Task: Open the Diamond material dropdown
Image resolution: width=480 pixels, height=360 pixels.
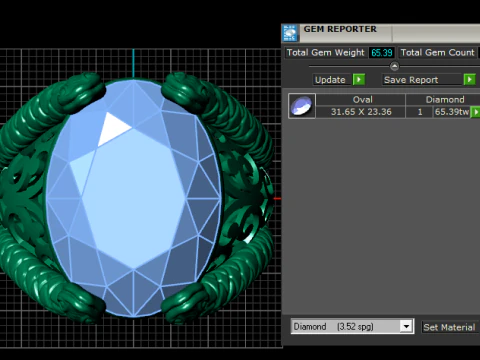Action: [x=406, y=326]
